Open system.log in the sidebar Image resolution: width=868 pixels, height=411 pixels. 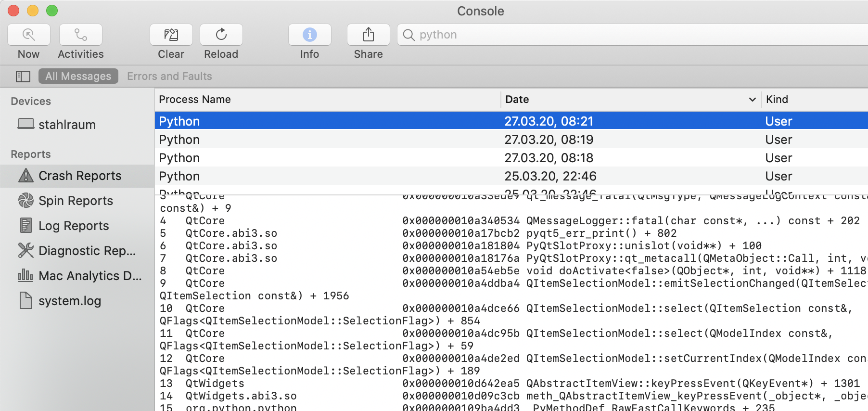[77, 301]
